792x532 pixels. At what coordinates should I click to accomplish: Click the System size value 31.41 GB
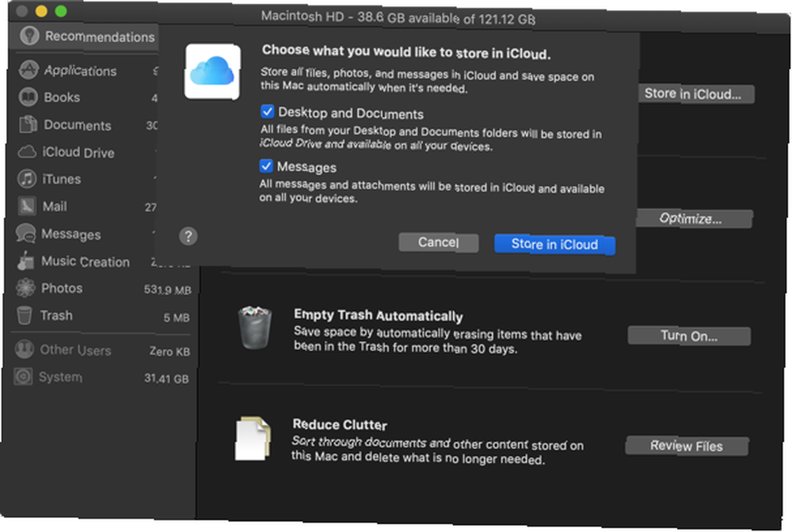click(166, 378)
